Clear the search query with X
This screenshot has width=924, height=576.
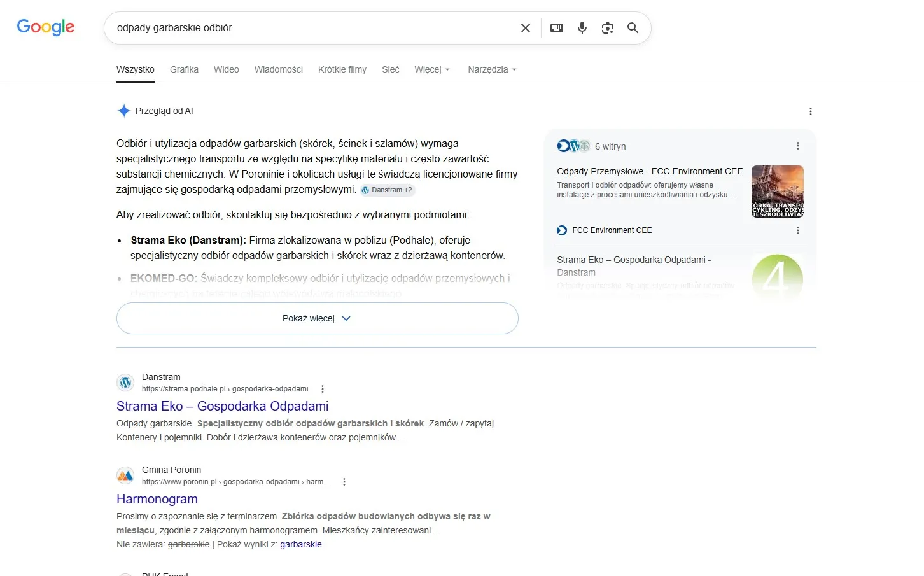[x=526, y=28]
